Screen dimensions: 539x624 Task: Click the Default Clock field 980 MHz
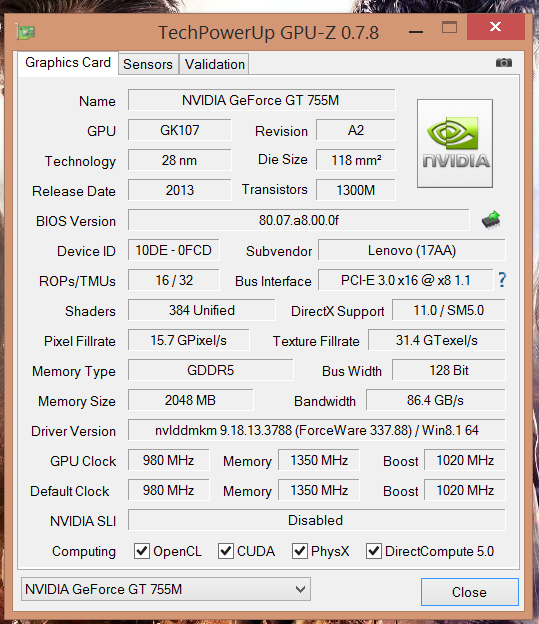(x=168, y=490)
